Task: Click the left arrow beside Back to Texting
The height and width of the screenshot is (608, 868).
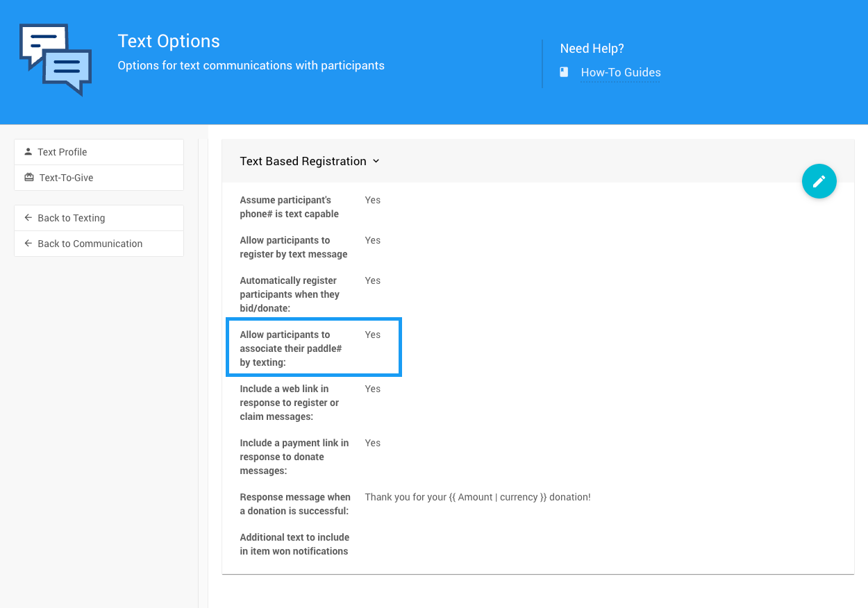Action: coord(28,218)
